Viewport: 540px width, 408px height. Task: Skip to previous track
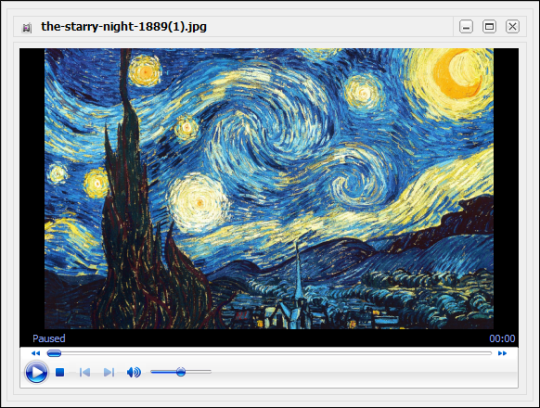(85, 372)
